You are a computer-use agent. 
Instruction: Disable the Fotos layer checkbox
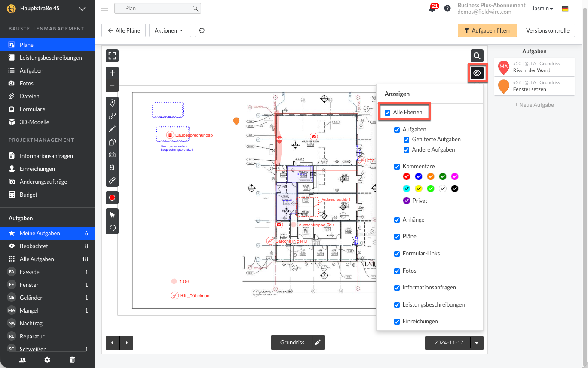pos(397,271)
